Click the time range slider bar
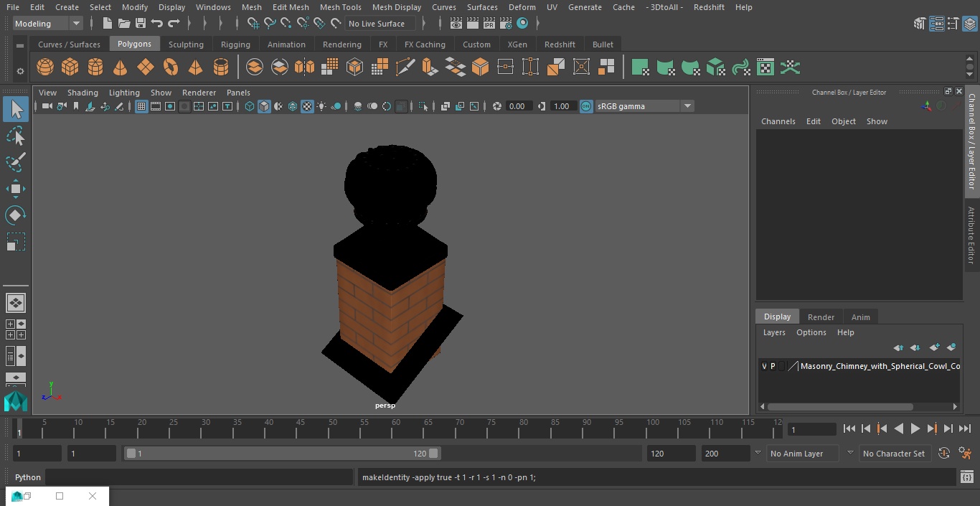The width and height of the screenshot is (980, 506). point(283,454)
